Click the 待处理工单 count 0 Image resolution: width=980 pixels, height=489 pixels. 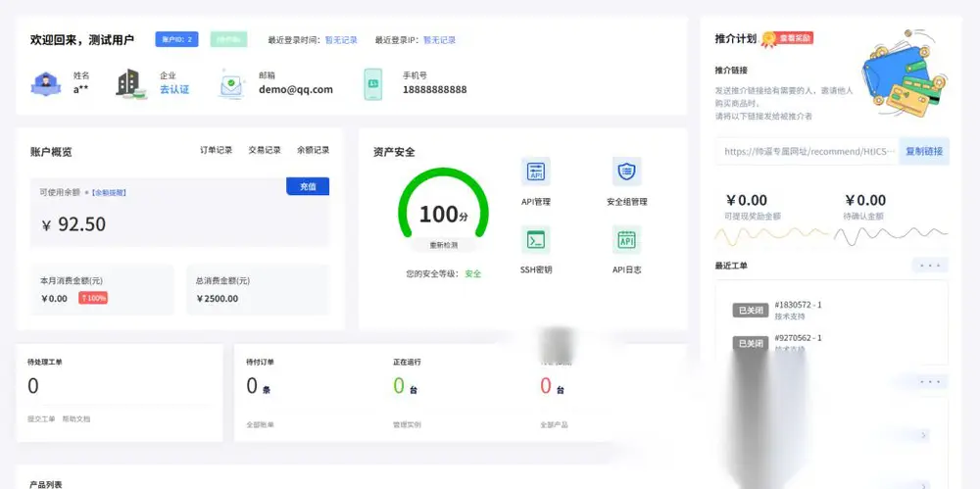point(33,386)
